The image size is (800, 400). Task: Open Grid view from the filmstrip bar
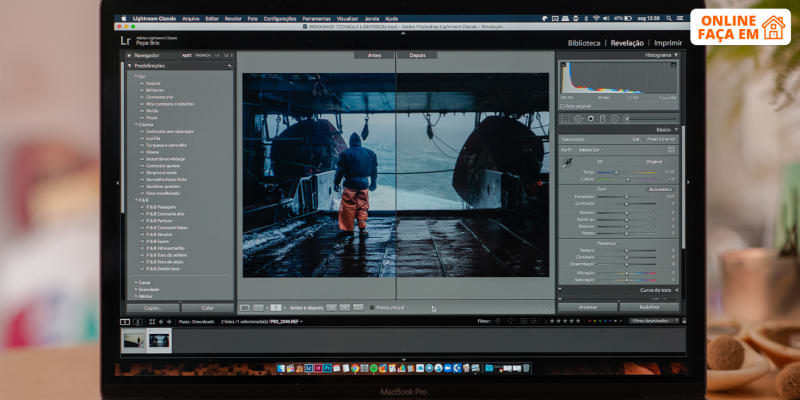pyautogui.click(x=152, y=321)
